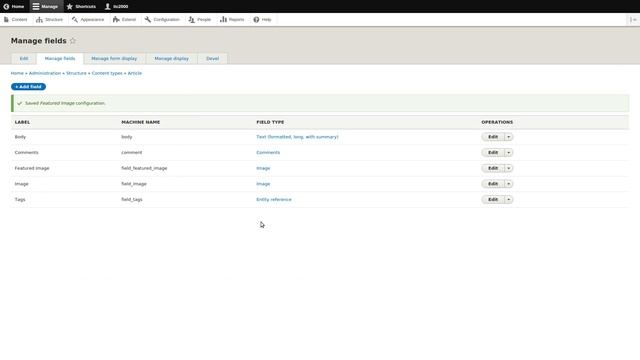Image resolution: width=640 pixels, height=360 pixels.
Task: Edit the Body field
Action: point(493,137)
